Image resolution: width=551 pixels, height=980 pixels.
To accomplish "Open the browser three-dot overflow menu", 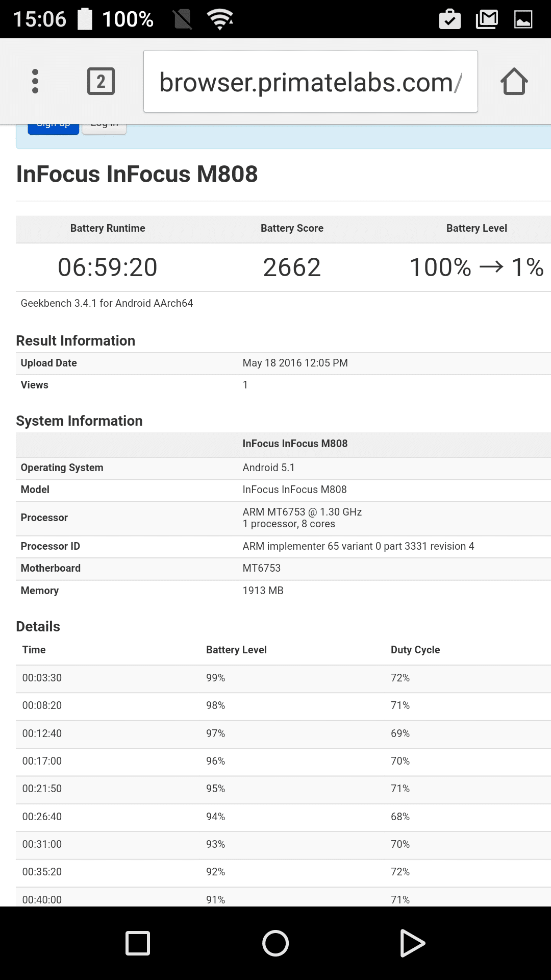I will [35, 81].
